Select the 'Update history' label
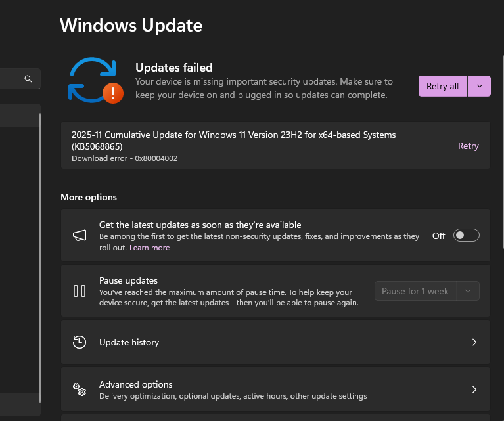Viewport: 504px width, 421px height. [x=129, y=343]
